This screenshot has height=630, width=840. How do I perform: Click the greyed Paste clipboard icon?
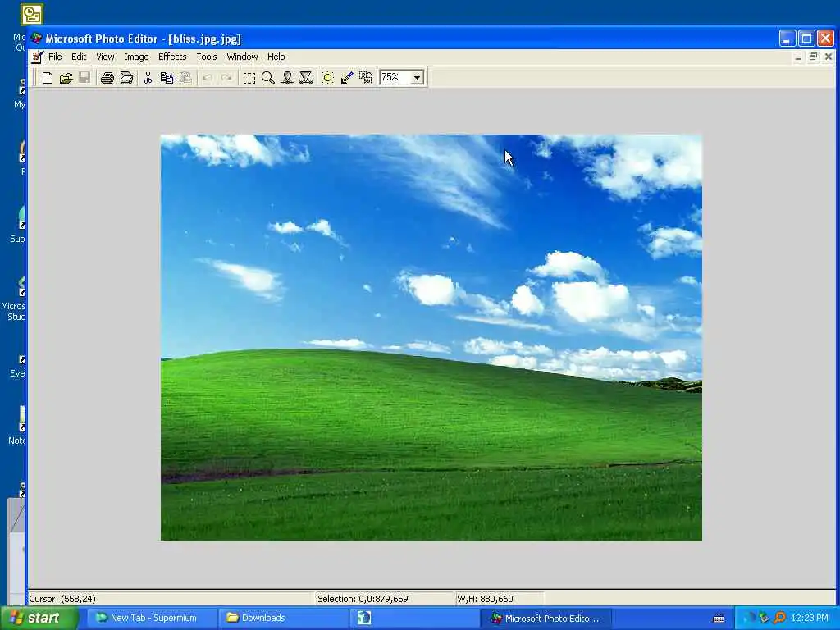tap(185, 78)
